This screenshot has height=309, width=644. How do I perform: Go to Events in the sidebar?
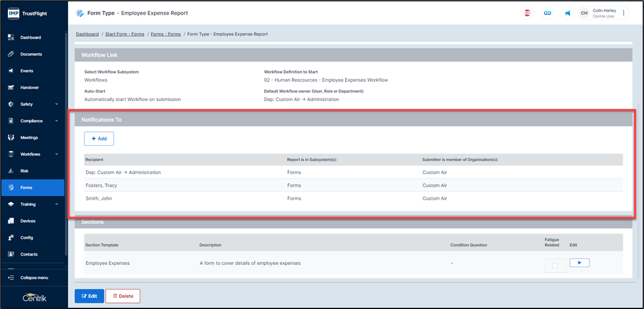26,71
